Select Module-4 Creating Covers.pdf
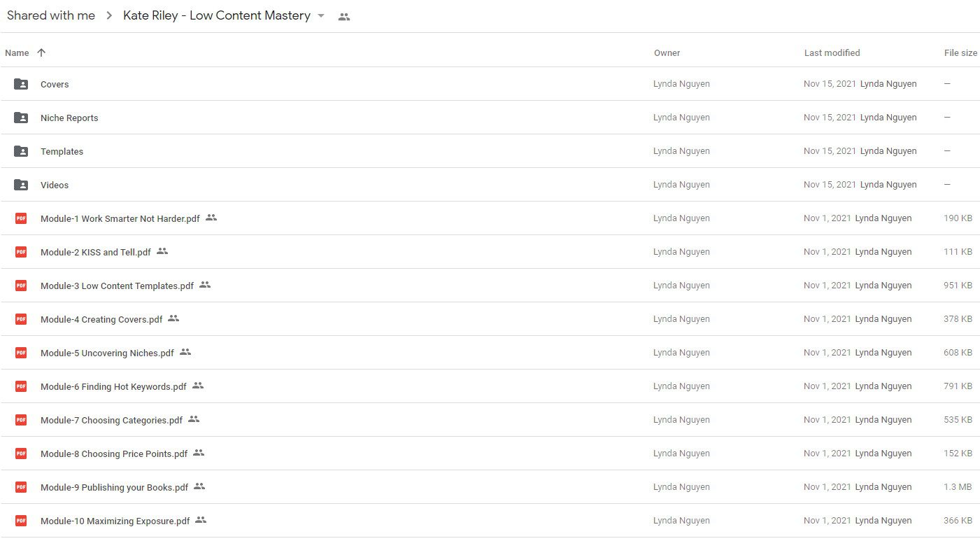980x541 pixels. (x=101, y=320)
